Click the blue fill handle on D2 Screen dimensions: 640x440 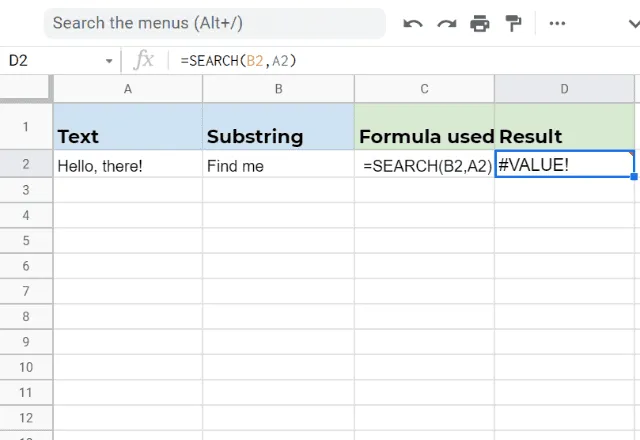pos(634,176)
